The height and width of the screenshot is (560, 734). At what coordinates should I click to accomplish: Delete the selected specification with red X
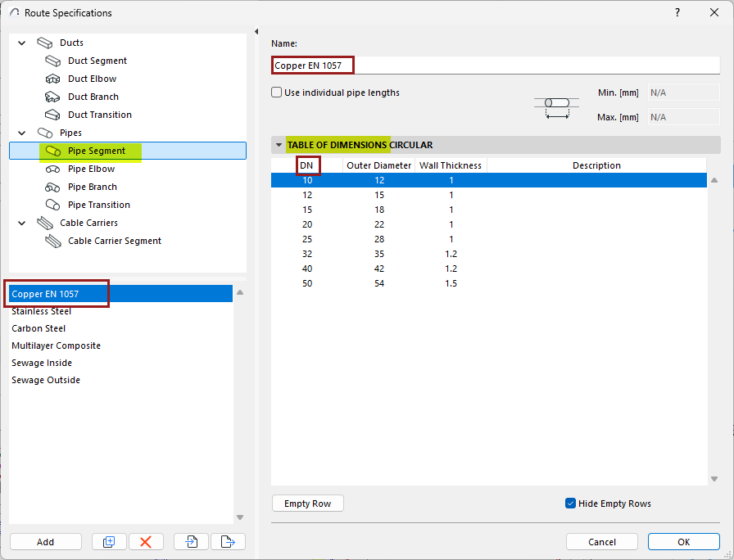tap(146, 542)
